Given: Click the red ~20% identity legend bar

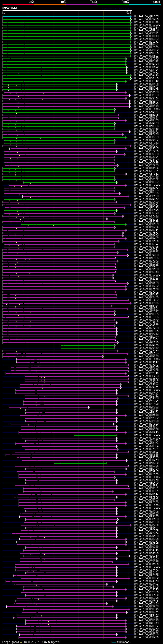Looking at the screenshot, I should coord(18,4).
